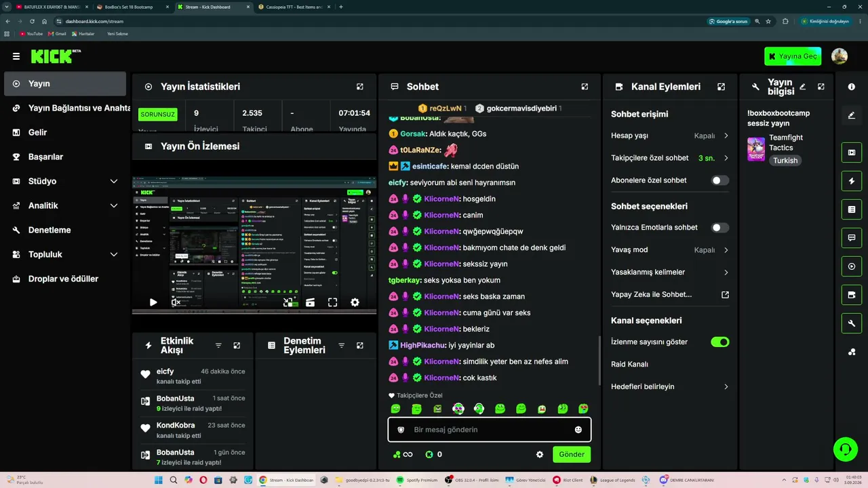Enter fullscreen on the stream preview
868x488 pixels.
332,302
